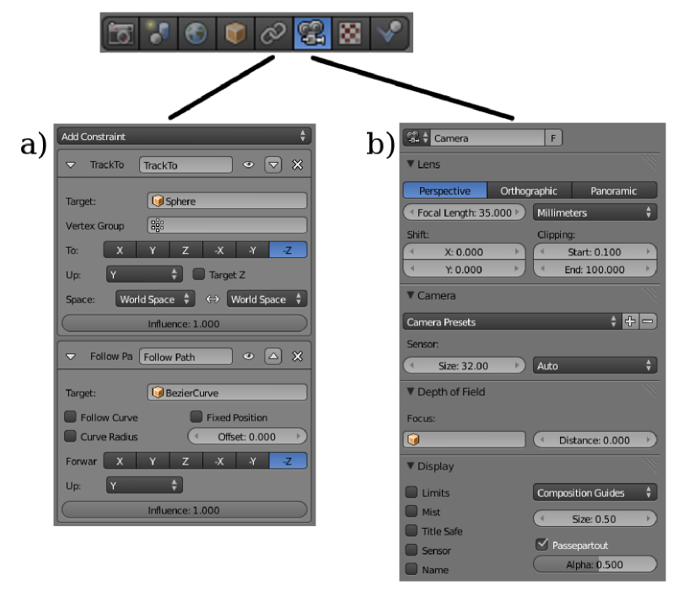Add a camera preset with plus
Image resolution: width=700 pixels, height=613 pixels.
click(630, 321)
